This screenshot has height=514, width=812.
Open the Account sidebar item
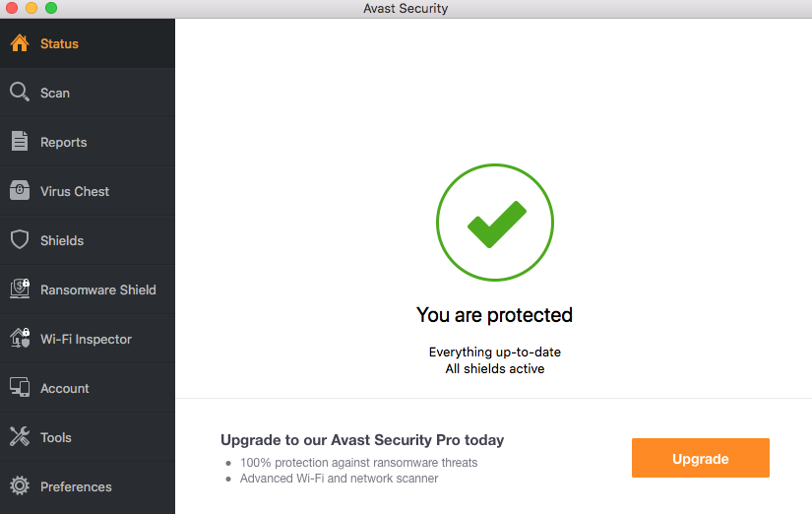tap(64, 388)
